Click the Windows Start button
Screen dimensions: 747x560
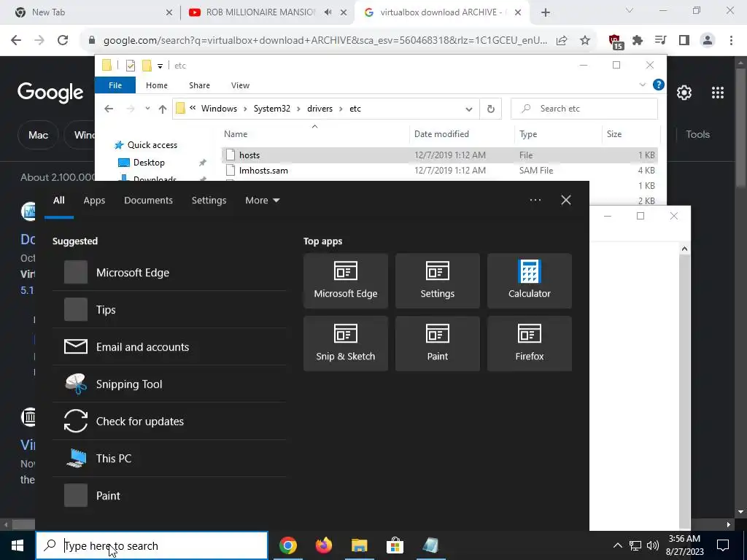18,545
